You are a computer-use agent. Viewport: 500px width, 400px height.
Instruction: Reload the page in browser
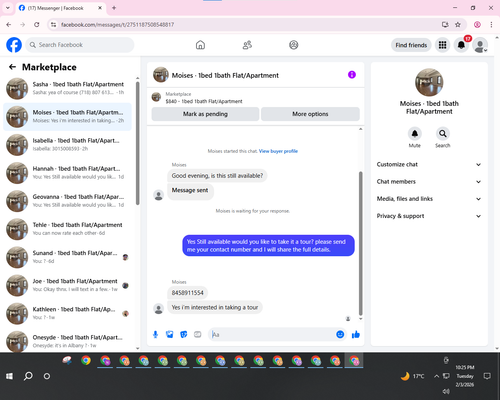click(x=37, y=24)
